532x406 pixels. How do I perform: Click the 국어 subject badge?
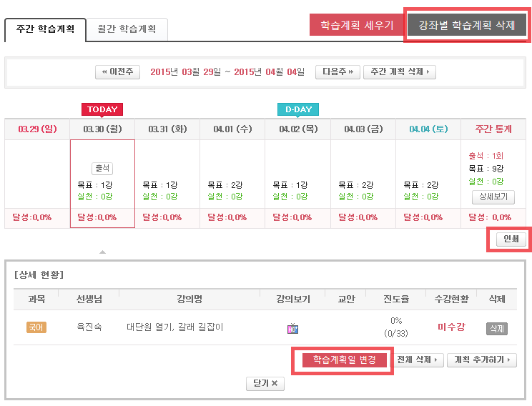[36, 327]
